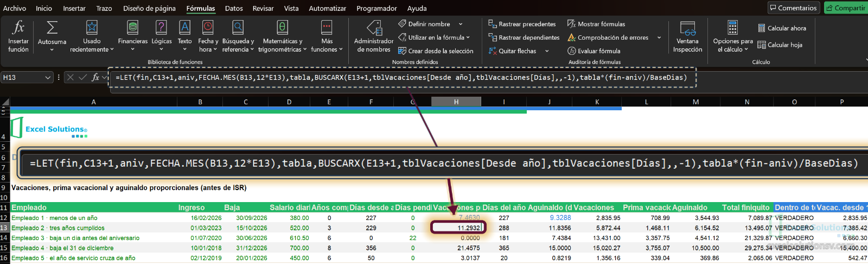Switch to Vista tab

(x=291, y=8)
